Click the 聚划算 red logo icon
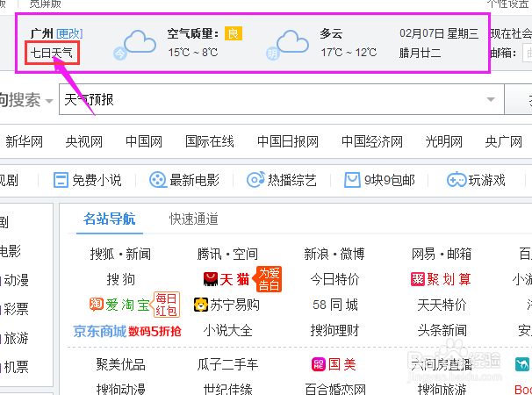 point(418,279)
